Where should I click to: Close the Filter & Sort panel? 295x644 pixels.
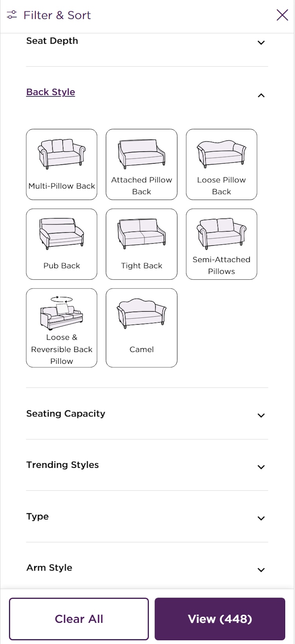pyautogui.click(x=282, y=15)
